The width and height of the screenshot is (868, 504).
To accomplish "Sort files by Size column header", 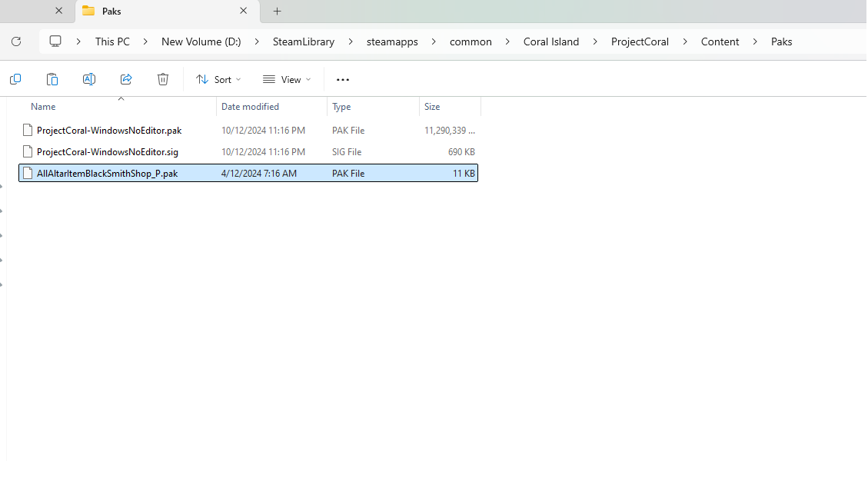I will pos(432,107).
